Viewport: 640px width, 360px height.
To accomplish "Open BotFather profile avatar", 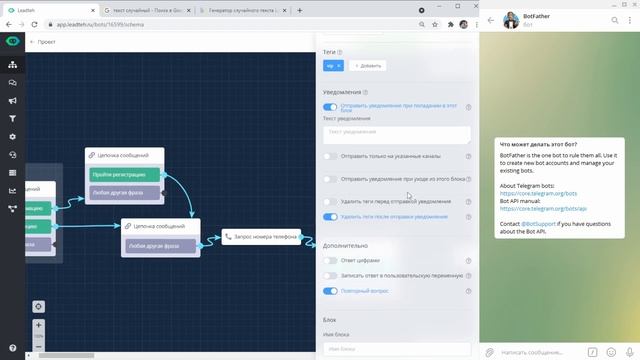I will (511, 20).
